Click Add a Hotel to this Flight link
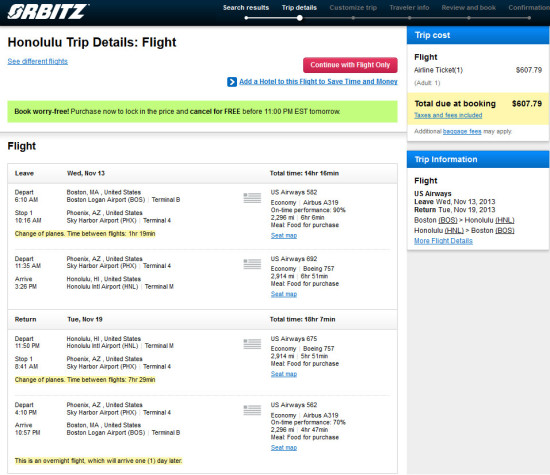 point(318,82)
